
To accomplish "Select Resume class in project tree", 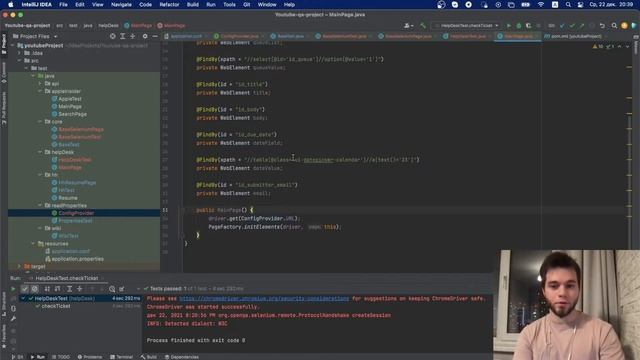I will [x=68, y=198].
